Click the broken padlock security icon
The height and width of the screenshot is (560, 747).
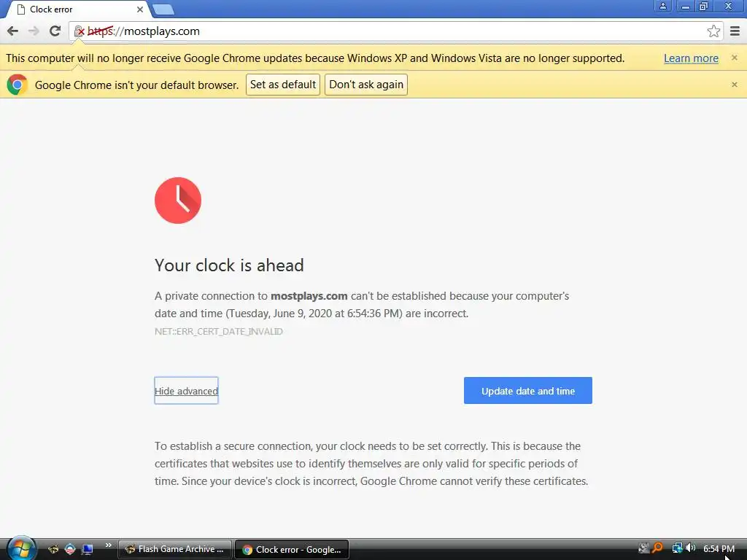(80, 31)
